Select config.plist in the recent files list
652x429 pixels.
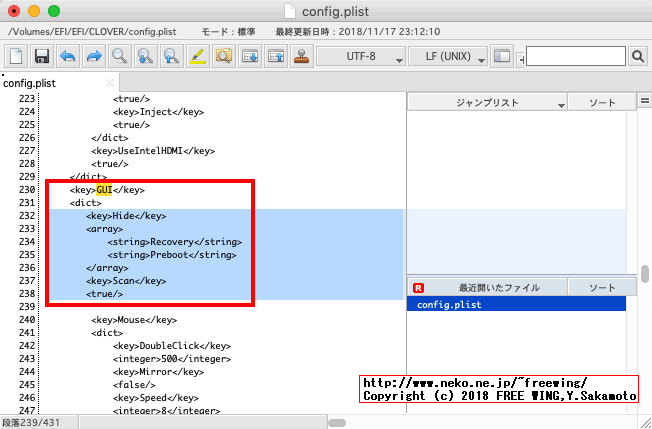[x=516, y=304]
